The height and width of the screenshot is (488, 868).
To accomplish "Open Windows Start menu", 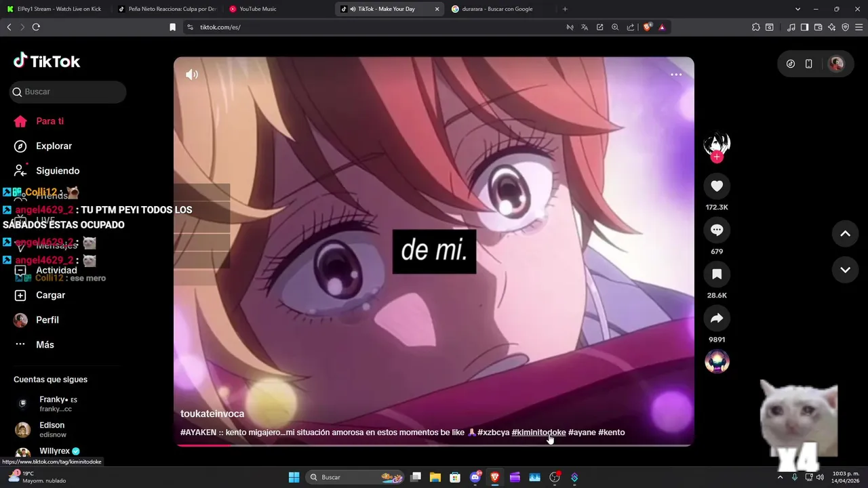I will tap(294, 477).
